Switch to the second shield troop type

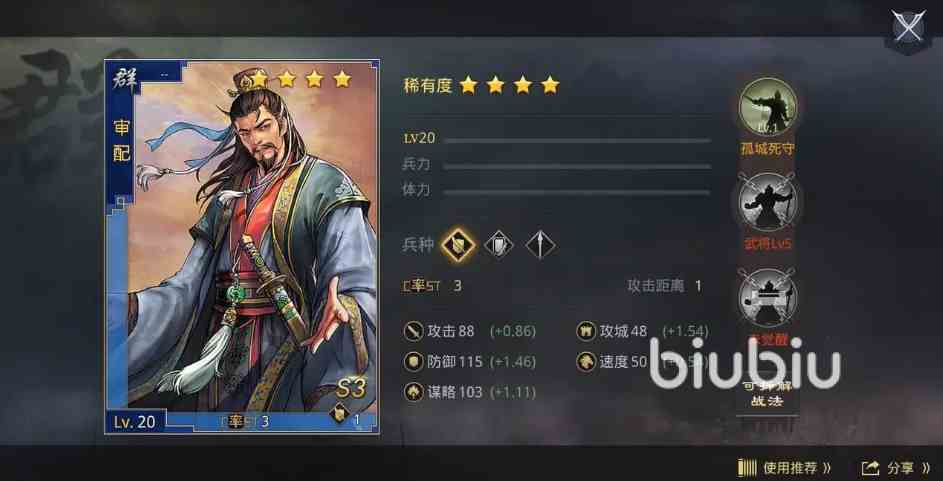499,245
